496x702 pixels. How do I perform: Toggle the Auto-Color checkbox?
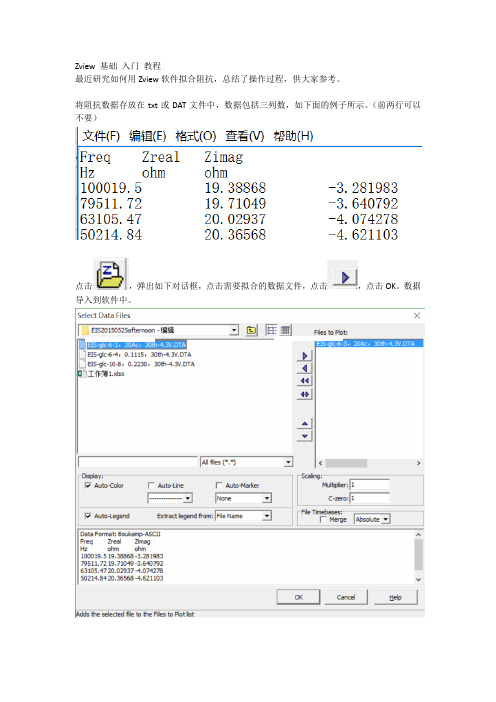88,485
